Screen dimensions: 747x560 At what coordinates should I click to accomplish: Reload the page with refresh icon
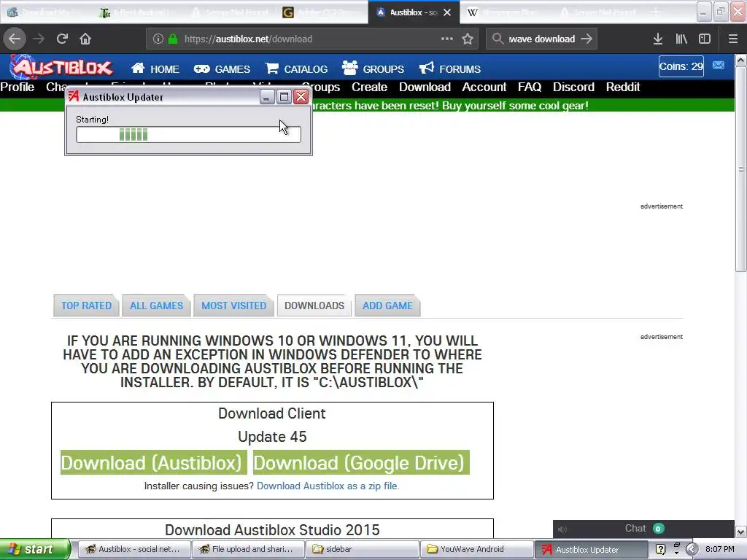pyautogui.click(x=63, y=39)
